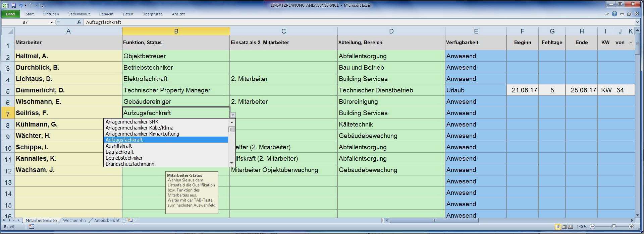Select column header C
This screenshot has height=234, width=644.
click(284, 31)
